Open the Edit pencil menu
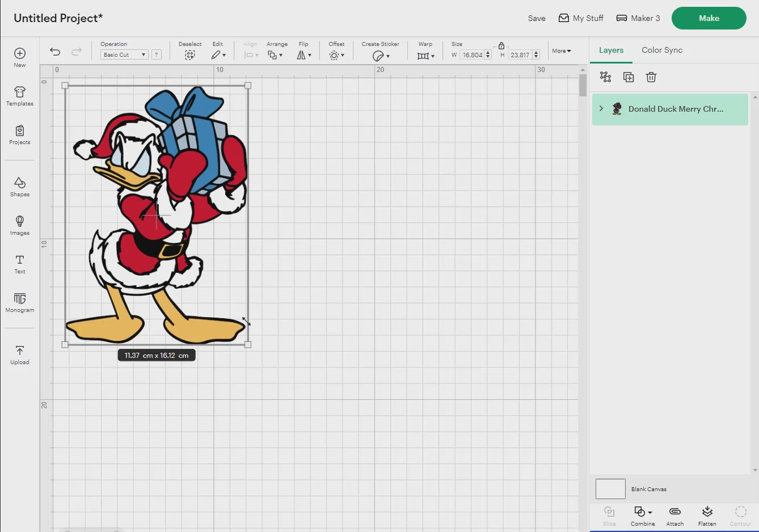This screenshot has width=759, height=532. (218, 55)
